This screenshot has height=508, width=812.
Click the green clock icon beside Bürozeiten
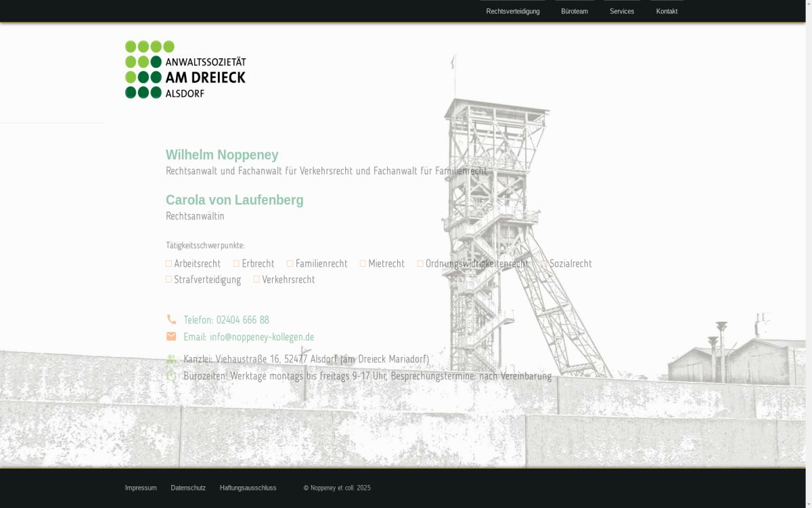pyautogui.click(x=171, y=376)
